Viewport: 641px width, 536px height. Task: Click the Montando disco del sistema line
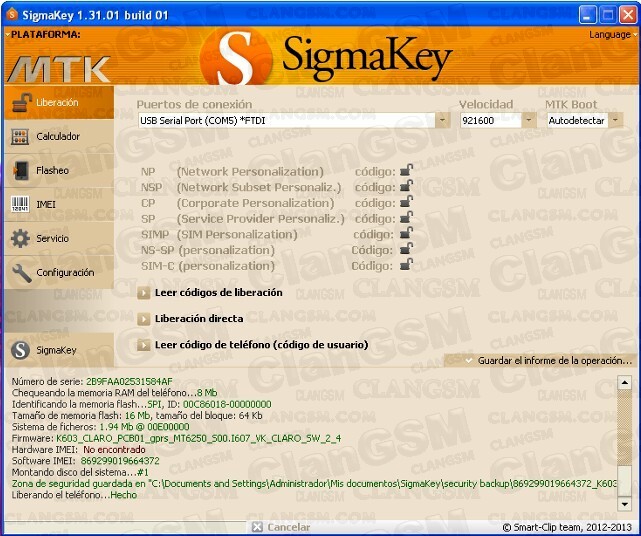80,472
